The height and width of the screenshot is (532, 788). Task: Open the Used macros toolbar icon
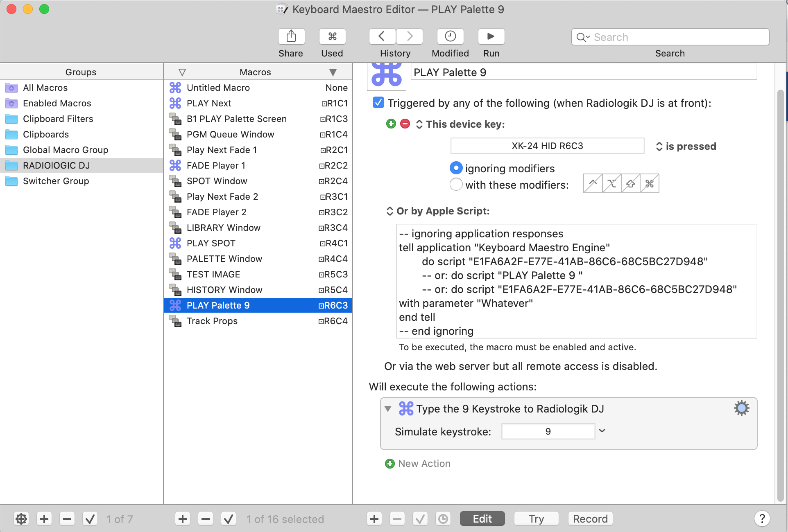(332, 36)
